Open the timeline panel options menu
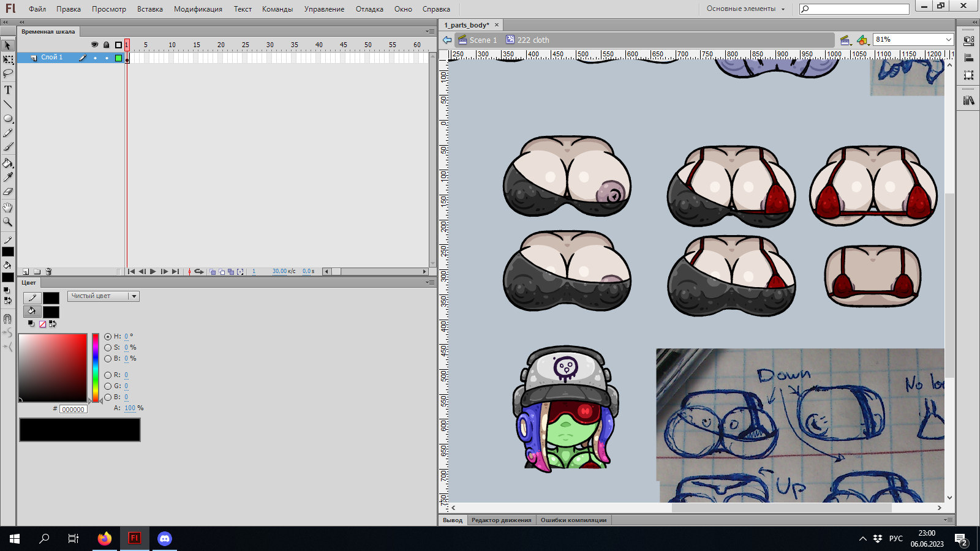Image resolution: width=980 pixels, height=551 pixels. [430, 31]
